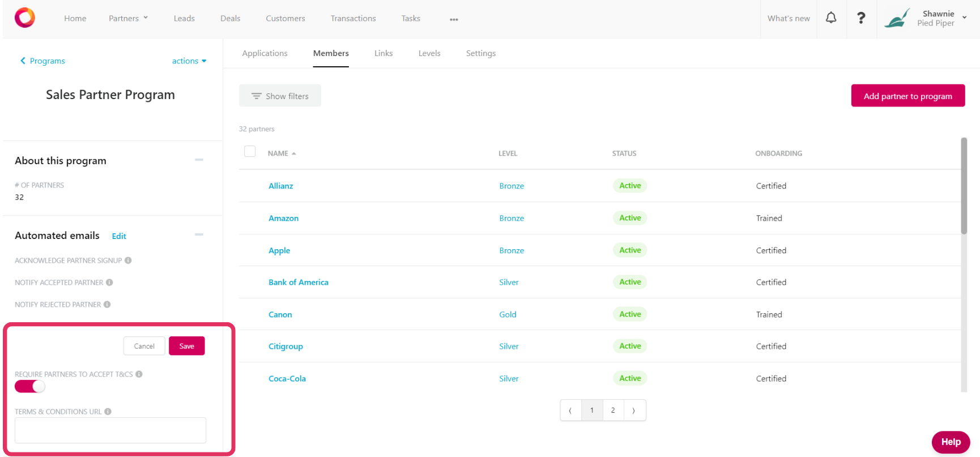Click info icon beside Terms & Conditions URL
The width and height of the screenshot is (980, 457).
(x=108, y=412)
